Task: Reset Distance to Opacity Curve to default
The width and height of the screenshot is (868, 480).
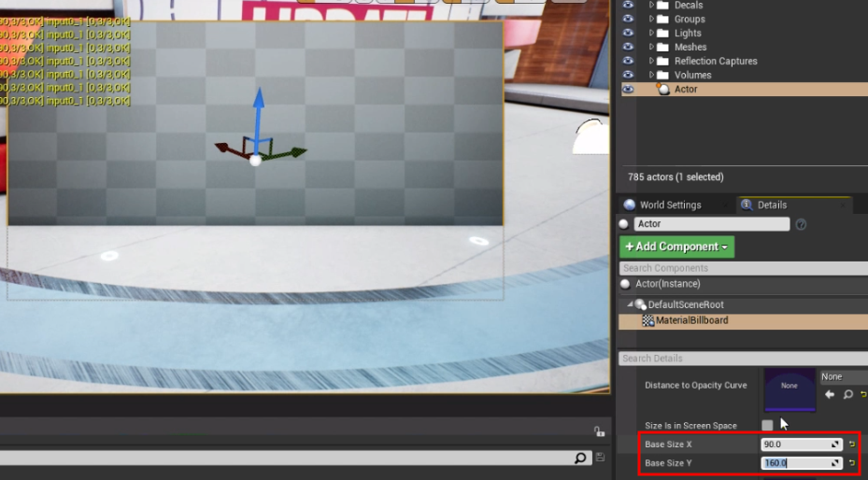Action: (863, 394)
